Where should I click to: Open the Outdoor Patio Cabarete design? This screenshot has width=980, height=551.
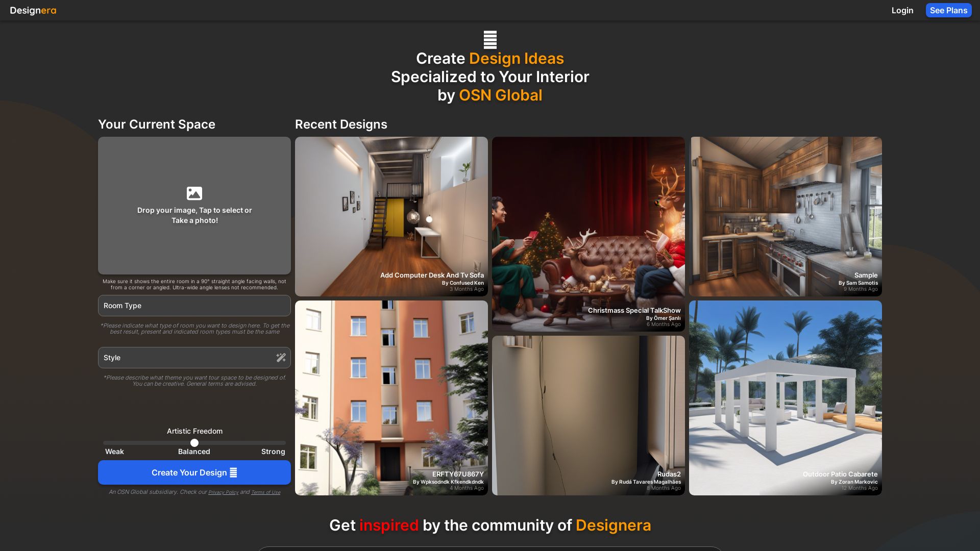785,397
